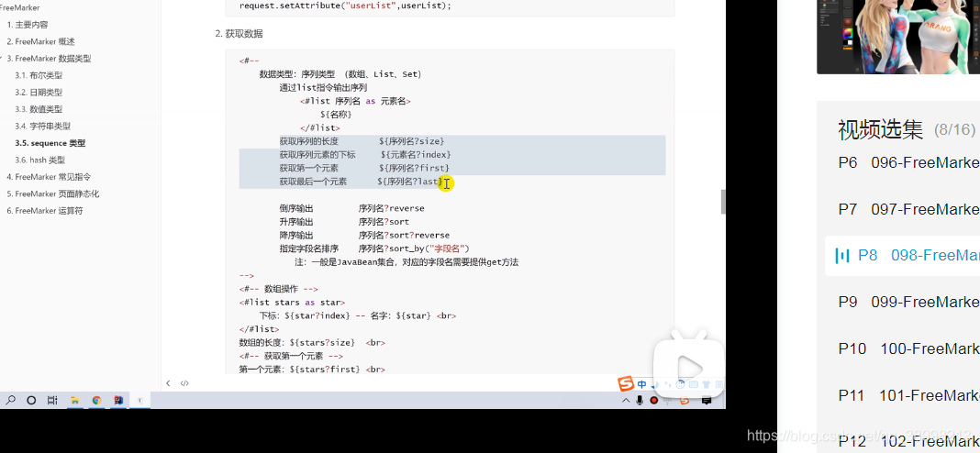This screenshot has height=453, width=980.
Task: Play episode P11 101-FreeMarker
Action: pyautogui.click(x=908, y=395)
